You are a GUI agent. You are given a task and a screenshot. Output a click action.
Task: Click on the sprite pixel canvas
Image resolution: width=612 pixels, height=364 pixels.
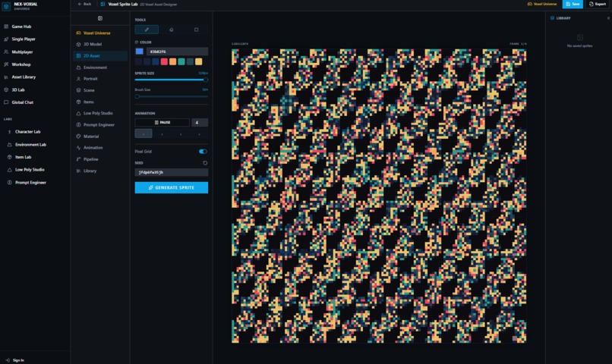379,196
